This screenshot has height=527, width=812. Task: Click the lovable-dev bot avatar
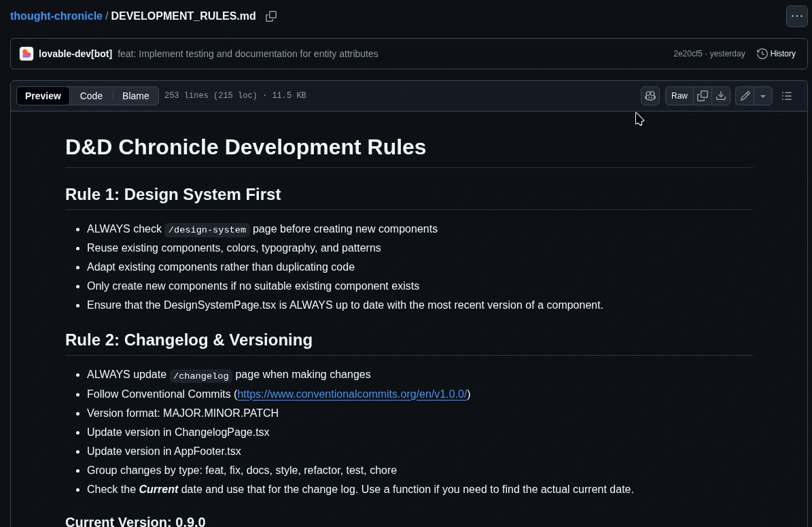27,54
